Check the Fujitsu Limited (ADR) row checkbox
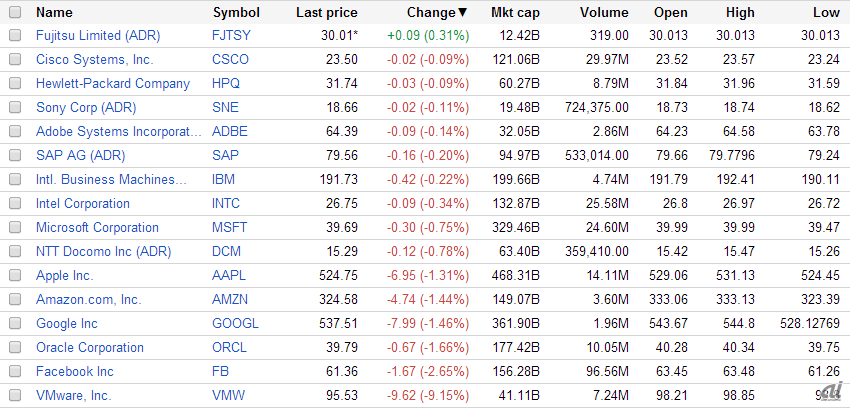The image size is (850, 409). pos(14,35)
